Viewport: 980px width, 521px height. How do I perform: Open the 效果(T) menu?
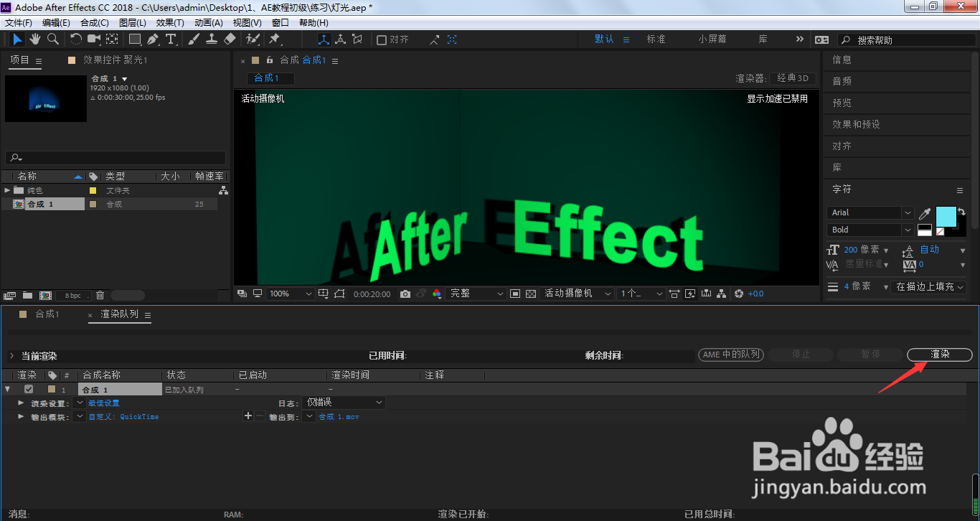coord(170,23)
